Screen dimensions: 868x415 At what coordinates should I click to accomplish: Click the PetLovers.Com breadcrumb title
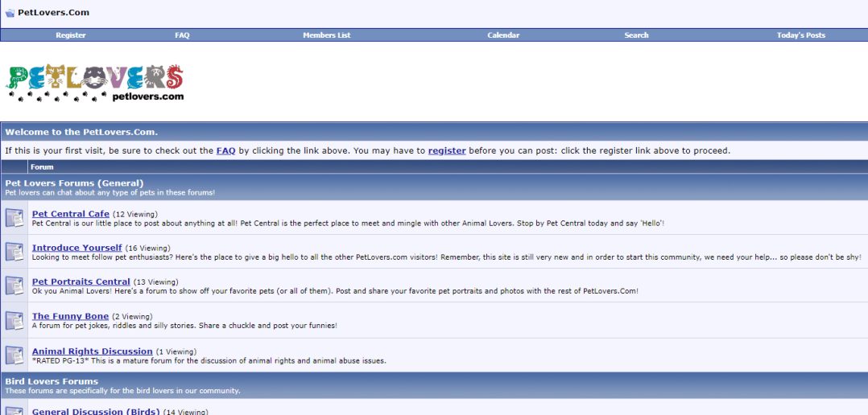tap(53, 12)
